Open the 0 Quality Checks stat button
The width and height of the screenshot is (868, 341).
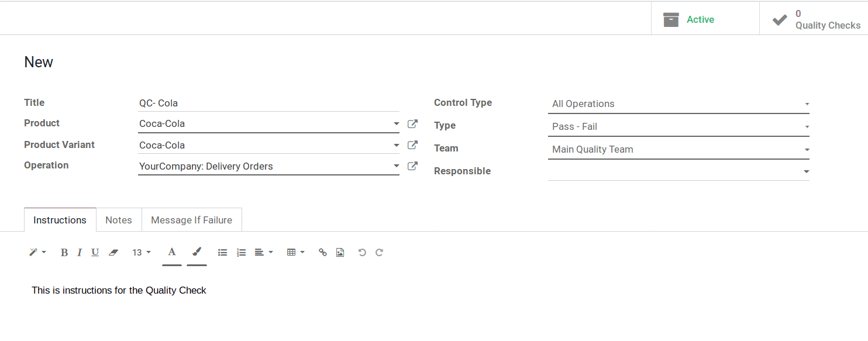[x=814, y=19]
